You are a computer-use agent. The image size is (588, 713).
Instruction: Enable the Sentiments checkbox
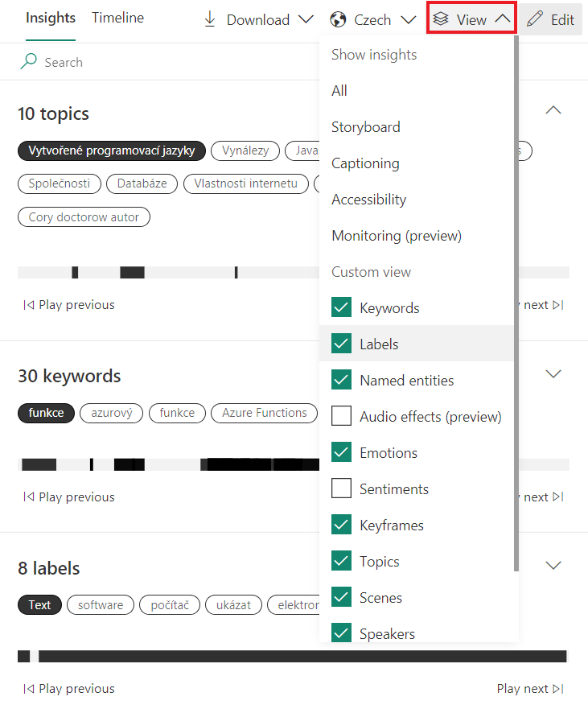342,489
